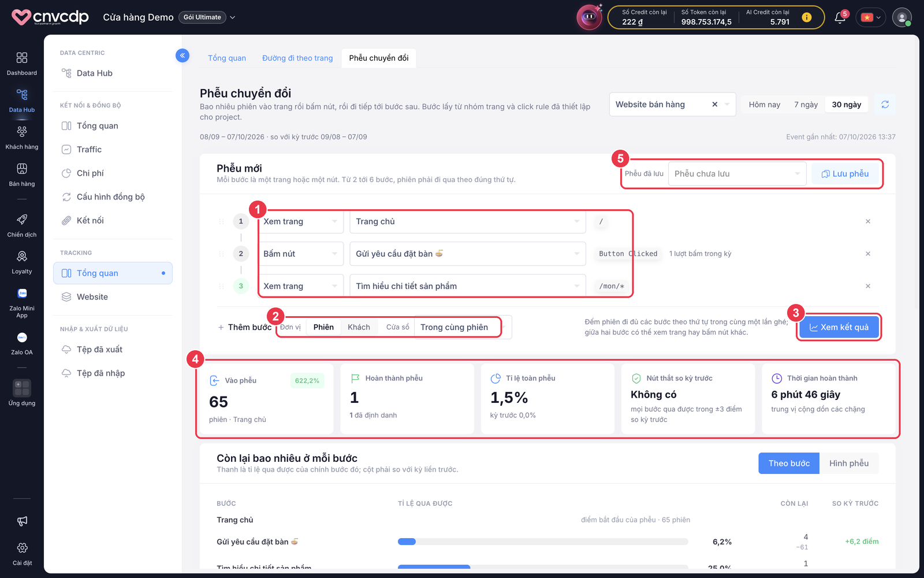Go to Bán hàng section icon
This screenshot has height=578, width=924.
coord(22,175)
